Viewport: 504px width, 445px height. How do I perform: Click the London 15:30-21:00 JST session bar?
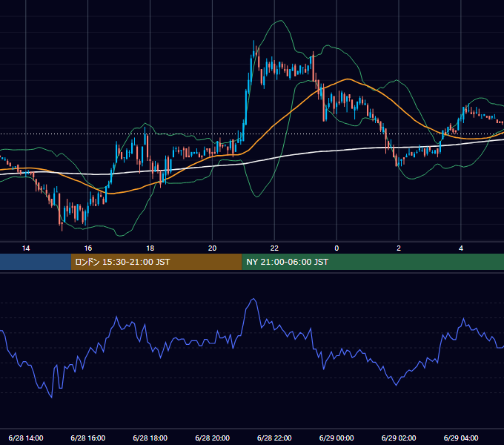pyautogui.click(x=156, y=262)
